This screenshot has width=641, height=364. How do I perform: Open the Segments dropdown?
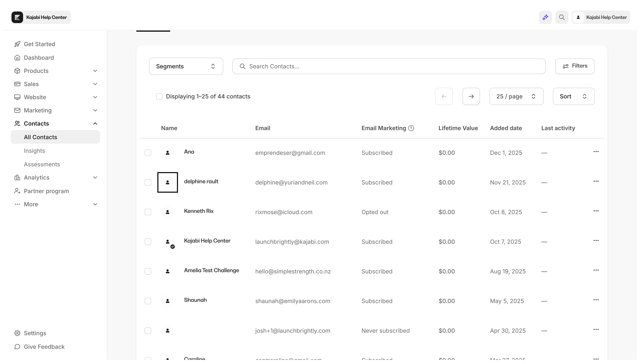[x=186, y=66]
